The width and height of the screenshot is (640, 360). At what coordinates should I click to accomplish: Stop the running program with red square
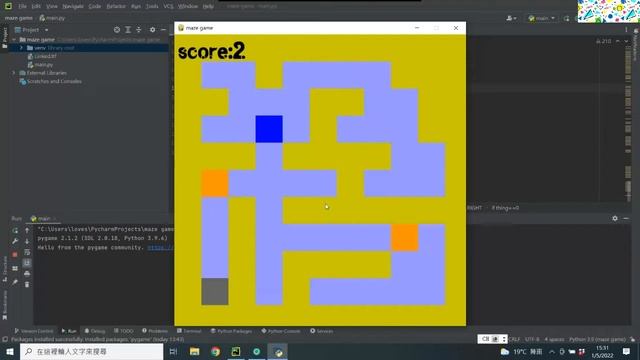(x=15, y=255)
